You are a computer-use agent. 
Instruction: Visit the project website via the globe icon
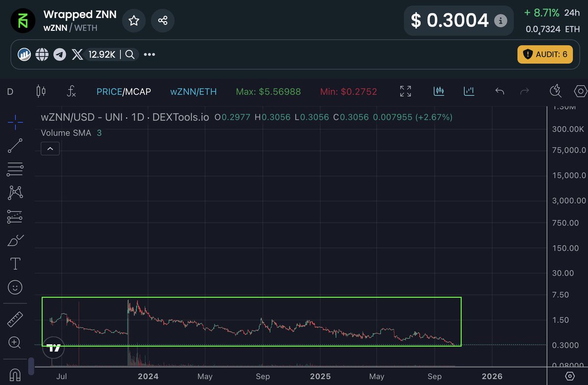pyautogui.click(x=42, y=54)
